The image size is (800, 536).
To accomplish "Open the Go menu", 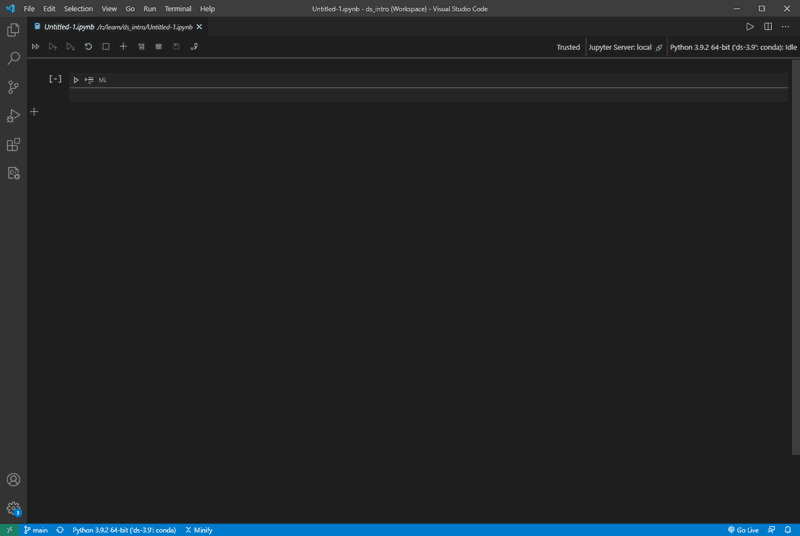I will [x=130, y=9].
